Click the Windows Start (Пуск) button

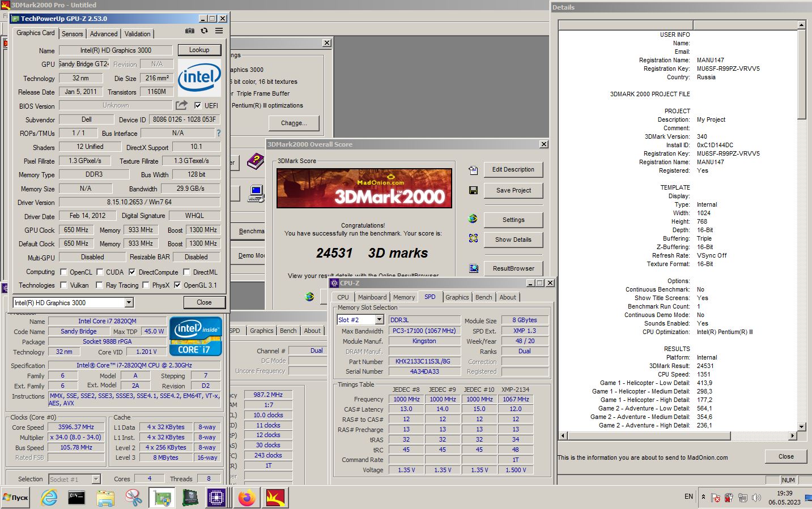coord(16,498)
